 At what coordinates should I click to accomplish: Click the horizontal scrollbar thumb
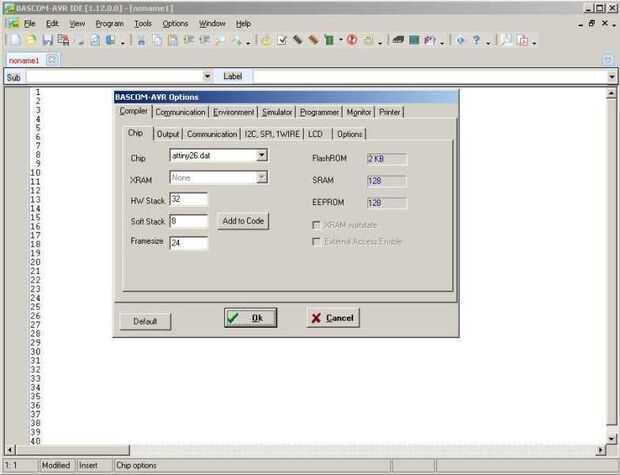click(x=72, y=450)
